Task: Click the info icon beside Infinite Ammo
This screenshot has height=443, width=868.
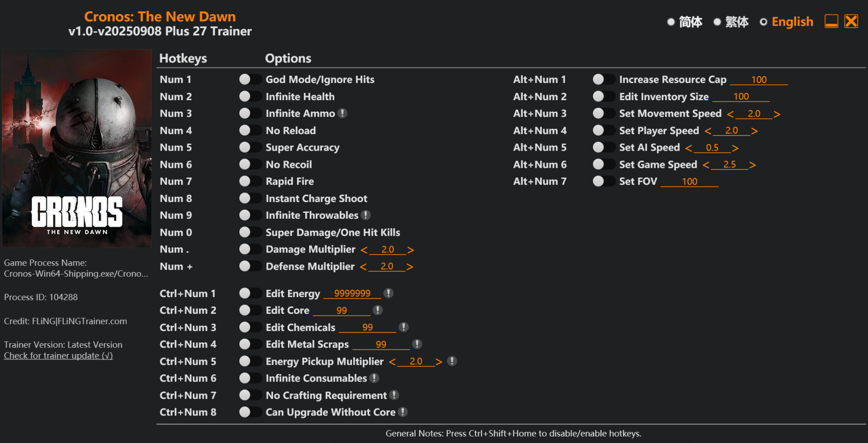Action: pyautogui.click(x=343, y=113)
